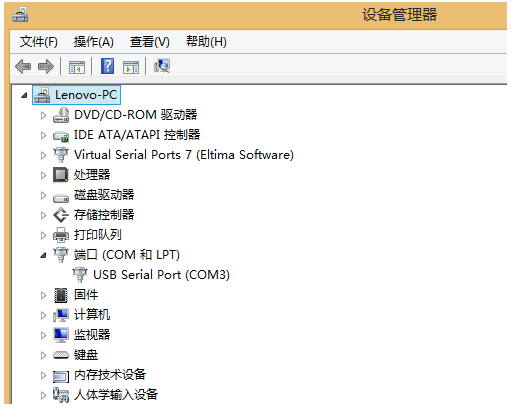Select Virtual Serial Ports 7 (Eltima Software) label
Viewport: 519px width, 419px height.
(x=184, y=155)
